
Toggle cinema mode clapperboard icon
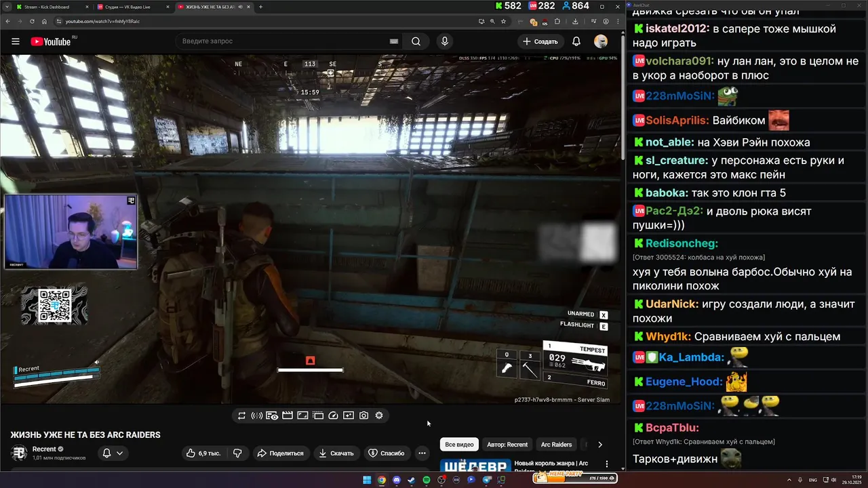point(288,415)
